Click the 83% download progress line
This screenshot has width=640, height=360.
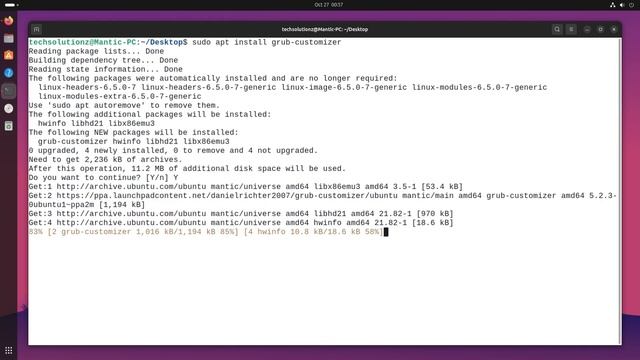pyautogui.click(x=206, y=232)
